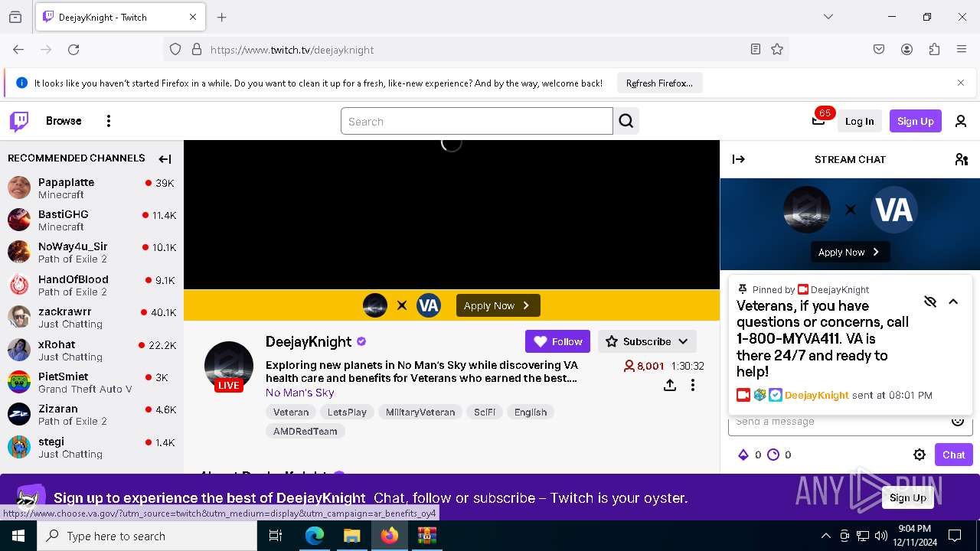980x551 pixels.
Task: Bookmark this page with the star
Action: [x=777, y=50]
